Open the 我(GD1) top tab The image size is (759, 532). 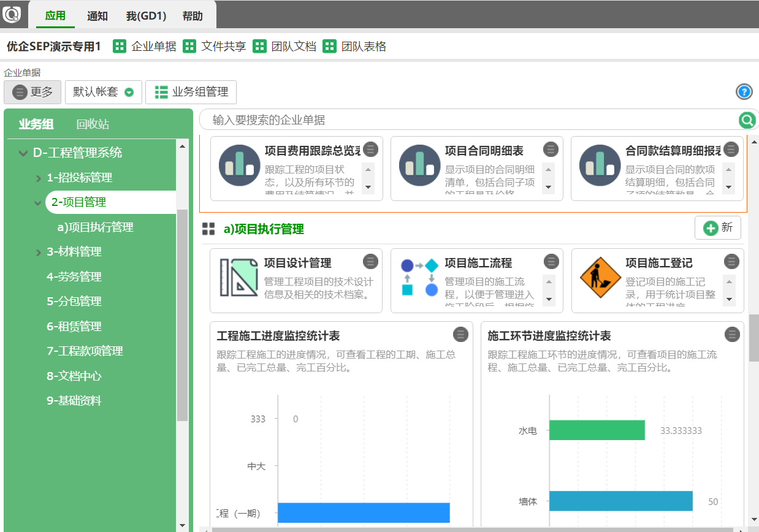click(x=147, y=16)
